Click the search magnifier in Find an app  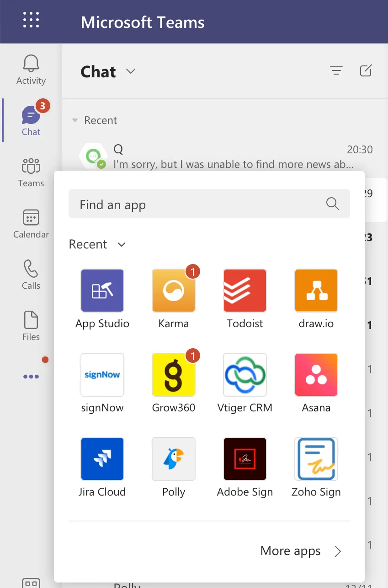click(333, 204)
